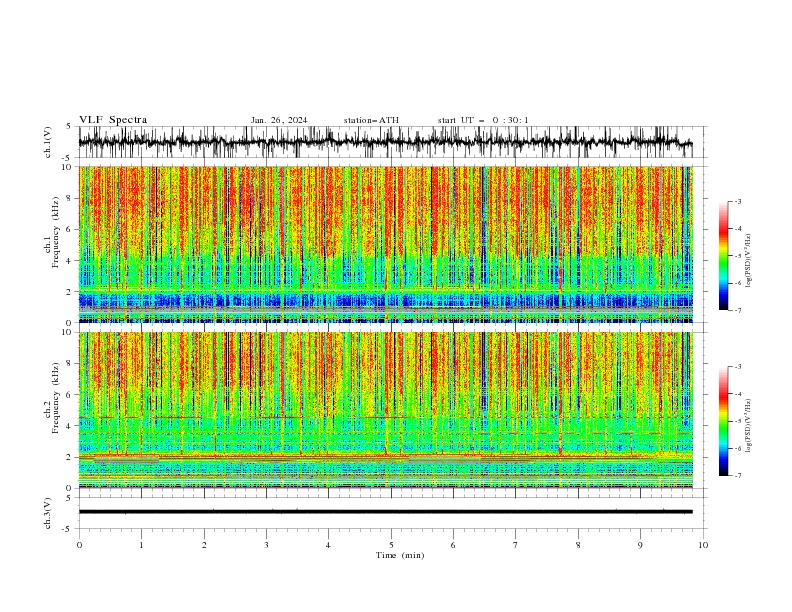
Task: Click the "-4" label on ch.2 colorbar
Action: tap(737, 394)
